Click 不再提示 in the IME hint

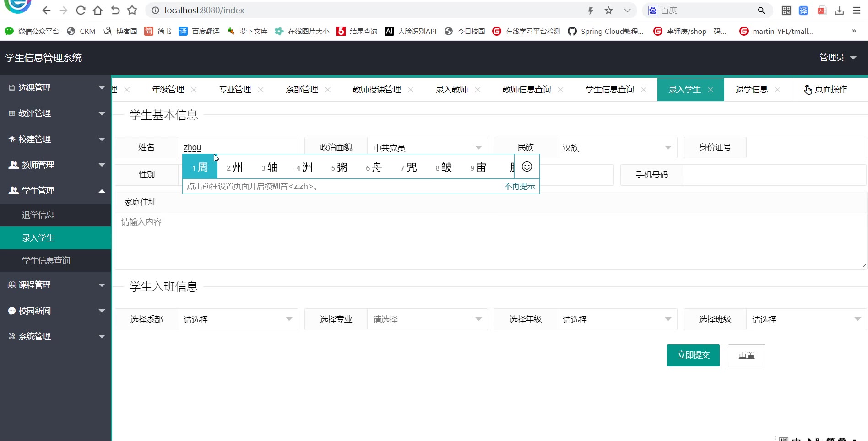[x=520, y=186]
